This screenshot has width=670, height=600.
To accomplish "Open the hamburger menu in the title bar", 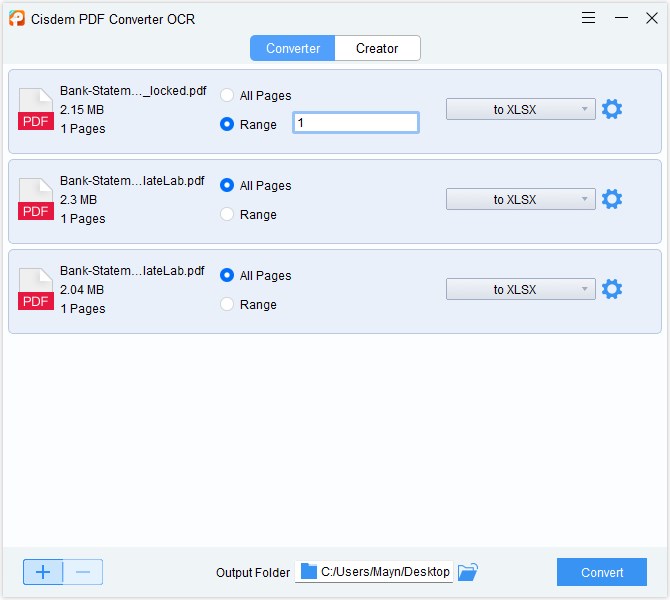I will [x=588, y=18].
